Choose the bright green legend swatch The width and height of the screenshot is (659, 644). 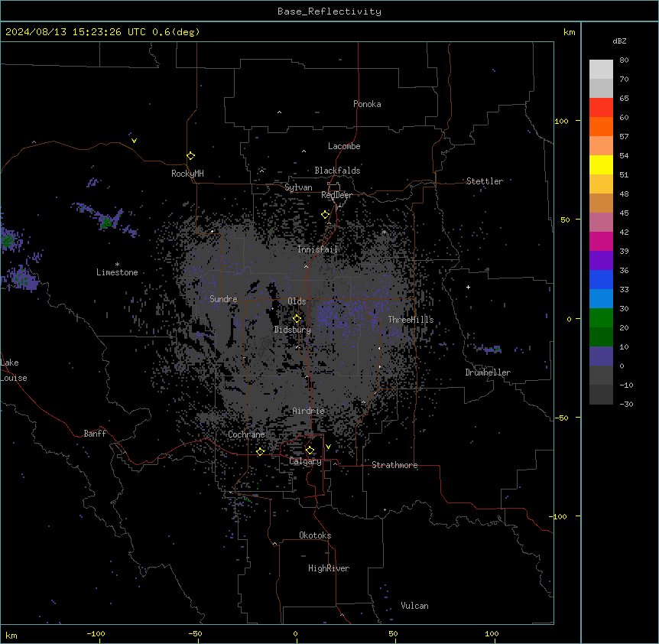601,318
